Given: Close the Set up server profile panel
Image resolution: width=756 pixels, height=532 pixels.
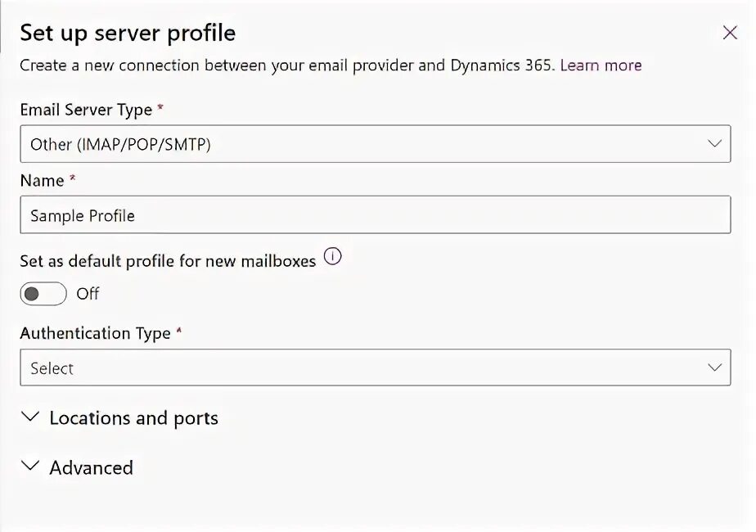Looking at the screenshot, I should (730, 33).
